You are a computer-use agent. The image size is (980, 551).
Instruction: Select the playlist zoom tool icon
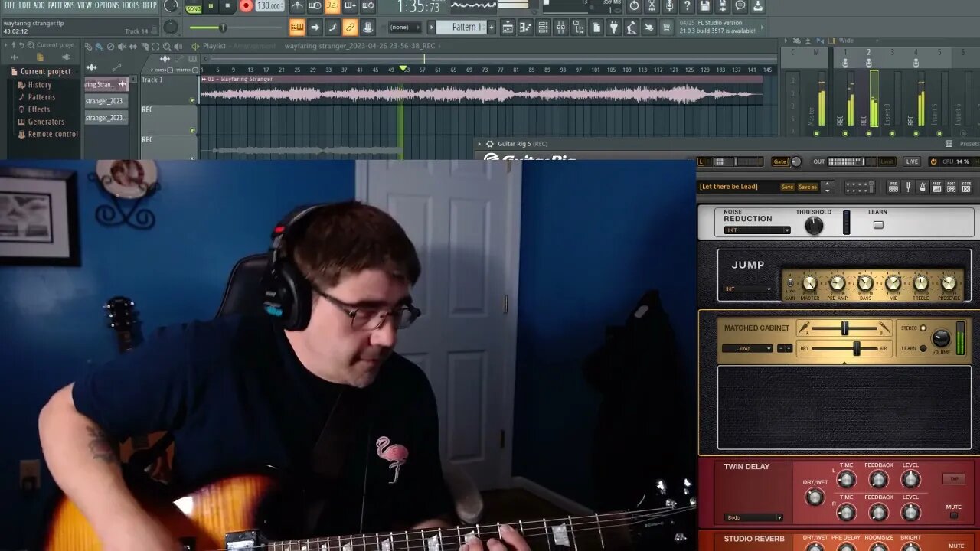tap(167, 46)
